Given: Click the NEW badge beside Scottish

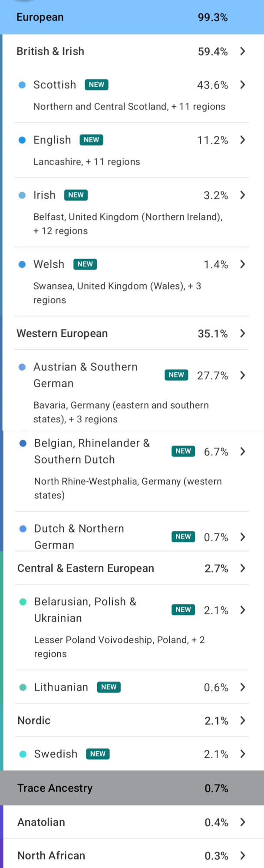Looking at the screenshot, I should point(96,85).
